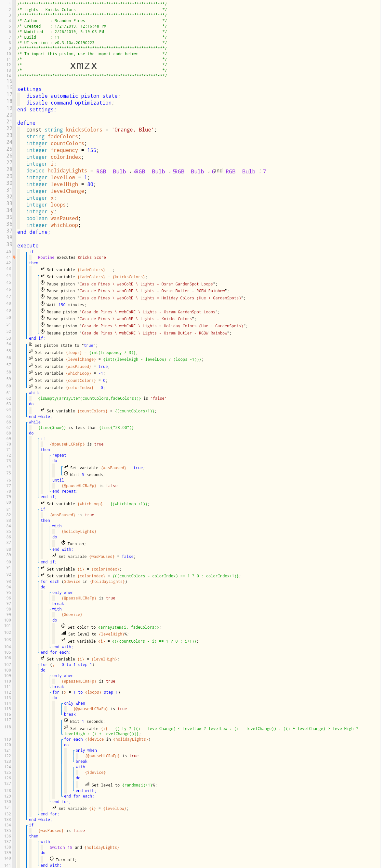This screenshot has width=383, height=868.
Task: Click the signal-bars icon for Set level to {levelHigh}%
Action: 64,634
